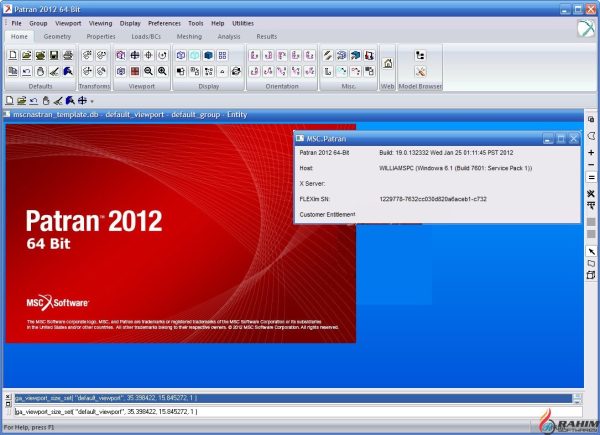Open the Viewing menu
The image size is (600, 435).
click(101, 23)
